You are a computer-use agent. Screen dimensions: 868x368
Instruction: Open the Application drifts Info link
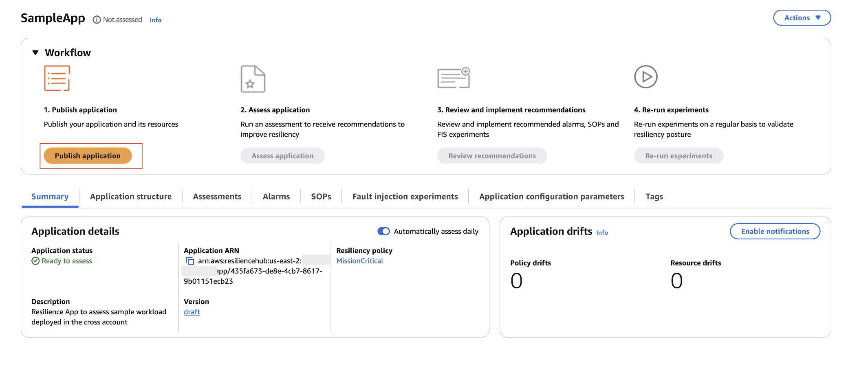tap(602, 232)
